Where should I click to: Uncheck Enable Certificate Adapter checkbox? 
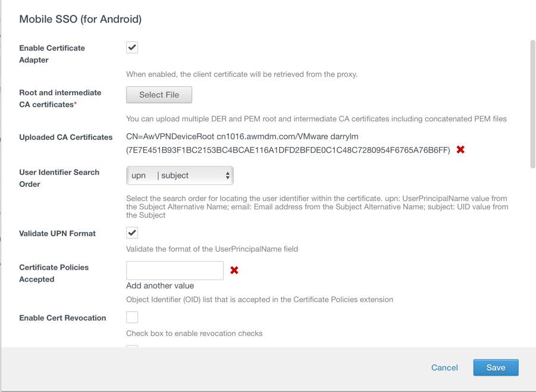(x=132, y=48)
